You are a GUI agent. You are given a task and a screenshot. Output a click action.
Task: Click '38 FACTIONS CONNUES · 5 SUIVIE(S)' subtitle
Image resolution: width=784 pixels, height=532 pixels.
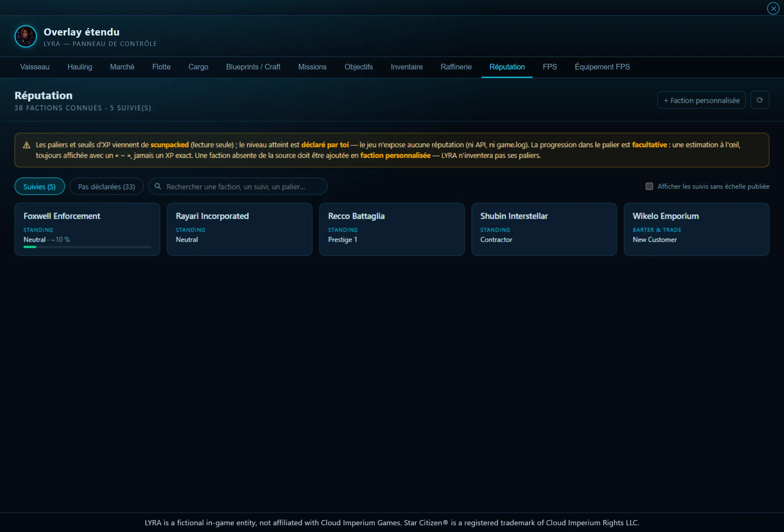pos(83,108)
